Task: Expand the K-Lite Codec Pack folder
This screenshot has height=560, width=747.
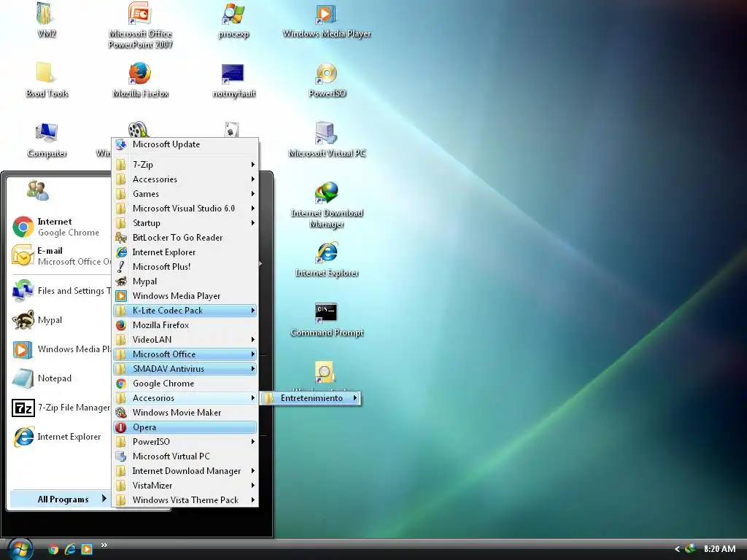Action: pos(185,311)
